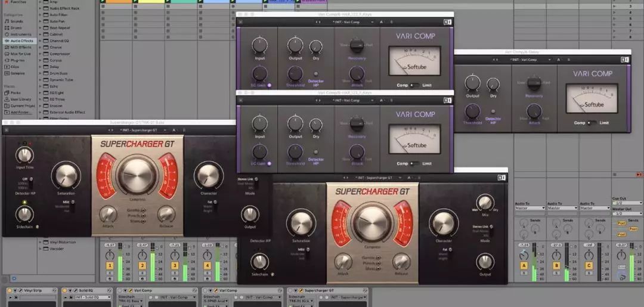Open the Drums browser category
Image resolution: width=644 pixels, height=307 pixels.
(16, 28)
